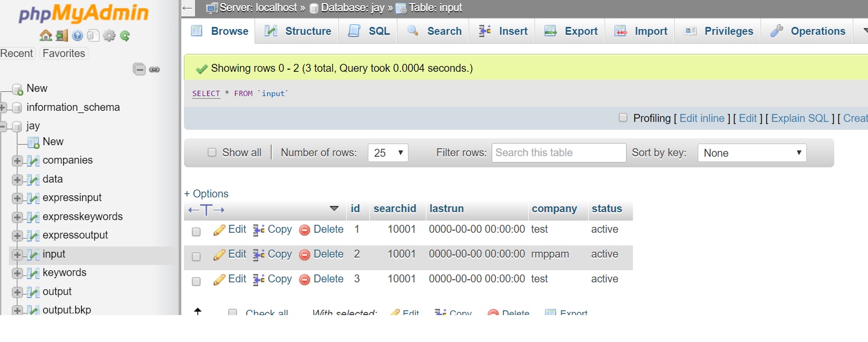Screen dimensions: 868x342
Task: Click the pencil Edit icon for row id 1
Action: [219, 230]
